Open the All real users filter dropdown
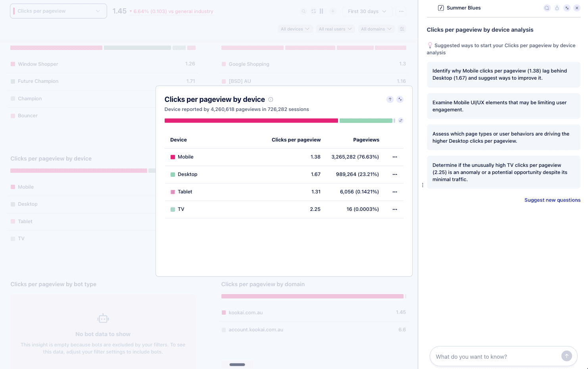 click(x=335, y=29)
